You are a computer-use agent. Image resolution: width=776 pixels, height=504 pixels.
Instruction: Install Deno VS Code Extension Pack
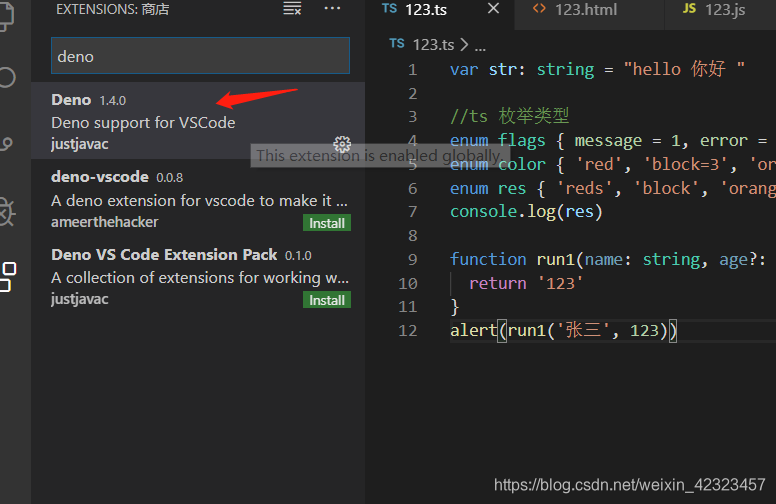[327, 300]
